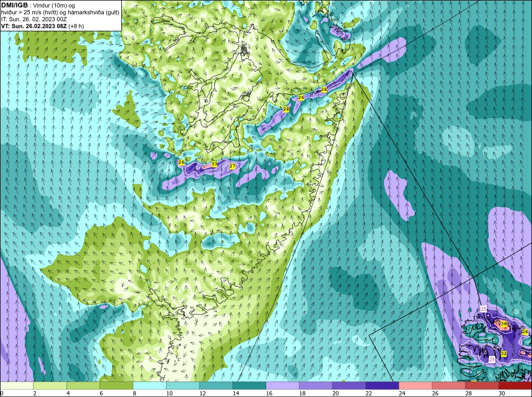Click the legend tick label '20'
The image size is (532, 397).
(x=336, y=393)
